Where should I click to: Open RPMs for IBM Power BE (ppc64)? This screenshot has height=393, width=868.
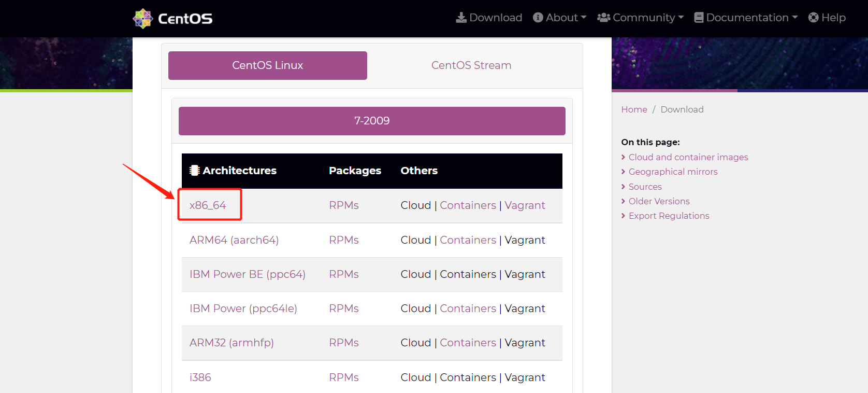coord(344,274)
